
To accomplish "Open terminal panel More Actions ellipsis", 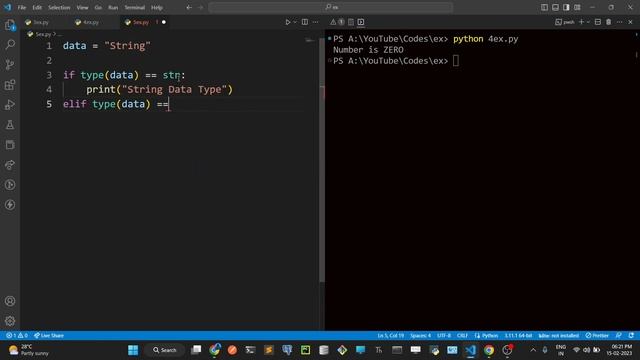I will click(x=620, y=22).
